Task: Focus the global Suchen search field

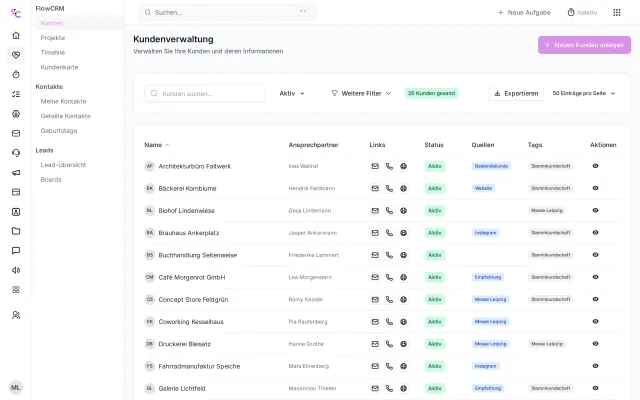Action: pos(227,13)
